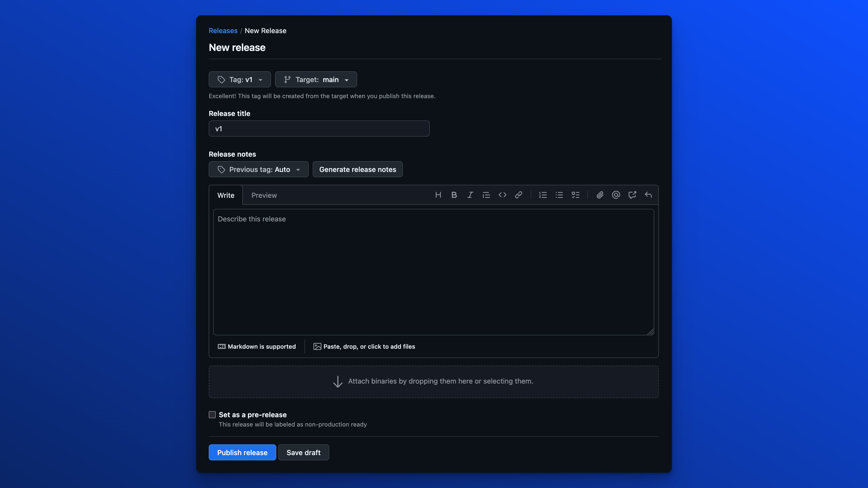
Task: Click Generate release notes
Action: (357, 169)
